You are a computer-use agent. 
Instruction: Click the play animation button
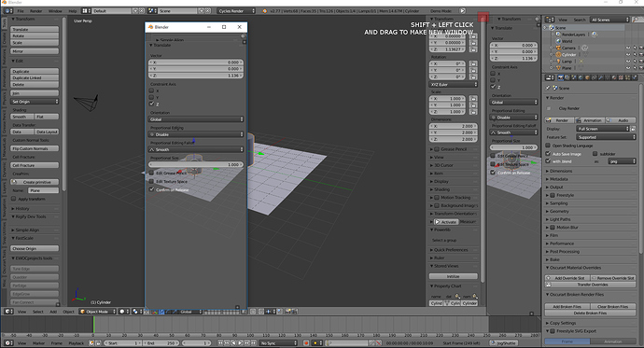click(x=240, y=342)
